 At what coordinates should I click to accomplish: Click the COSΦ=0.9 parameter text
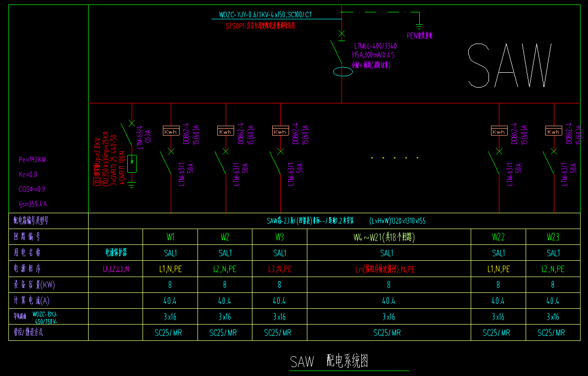pyautogui.click(x=32, y=189)
